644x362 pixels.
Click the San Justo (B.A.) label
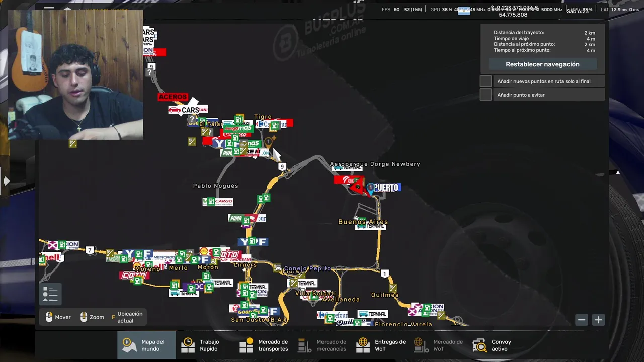pos(259,320)
